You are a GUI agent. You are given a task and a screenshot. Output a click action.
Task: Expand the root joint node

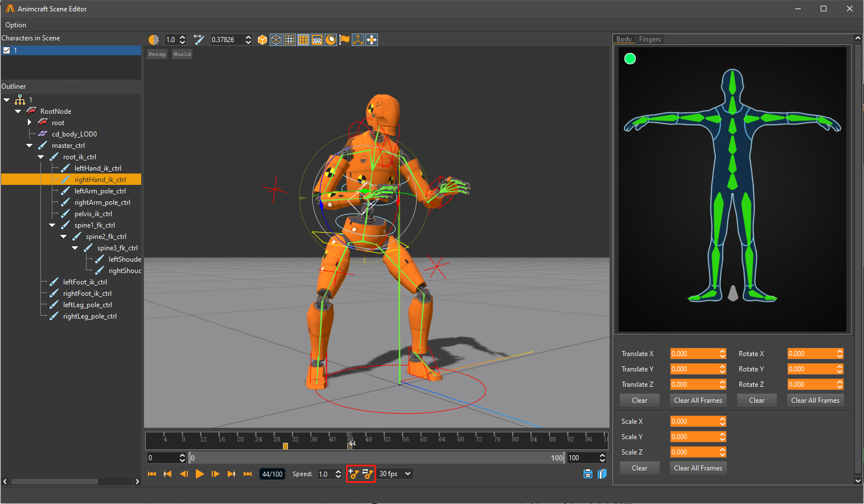click(x=30, y=122)
